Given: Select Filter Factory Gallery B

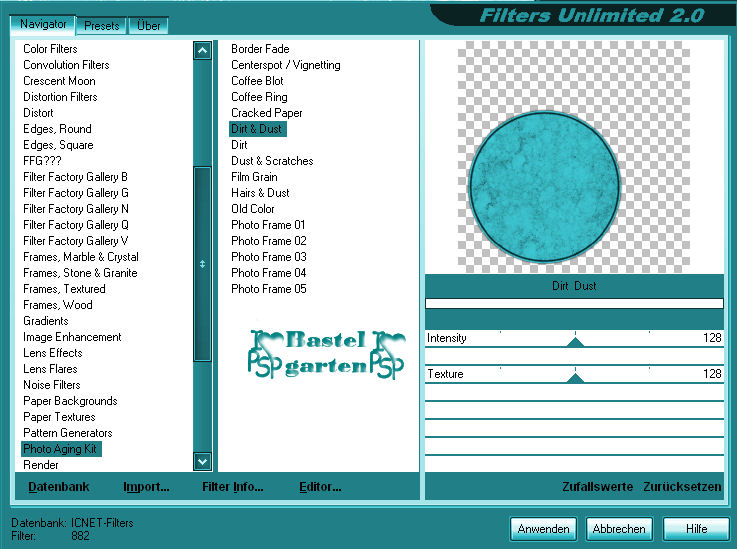Looking at the screenshot, I should coord(75,177).
